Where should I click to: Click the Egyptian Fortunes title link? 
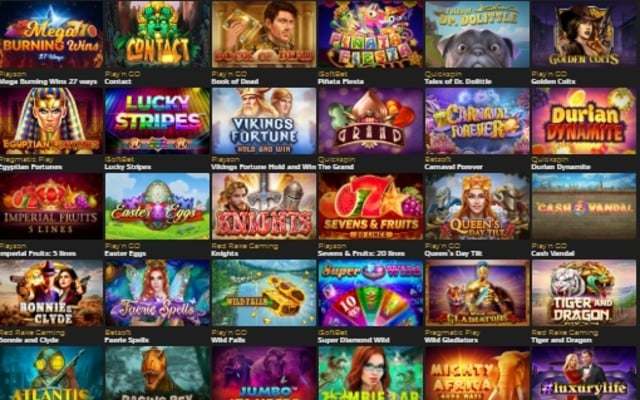(x=31, y=167)
